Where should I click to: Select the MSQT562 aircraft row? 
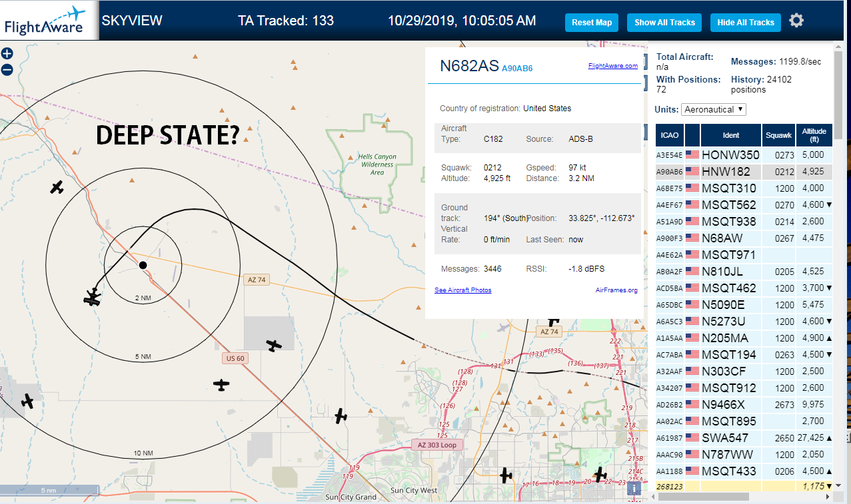[x=744, y=205]
